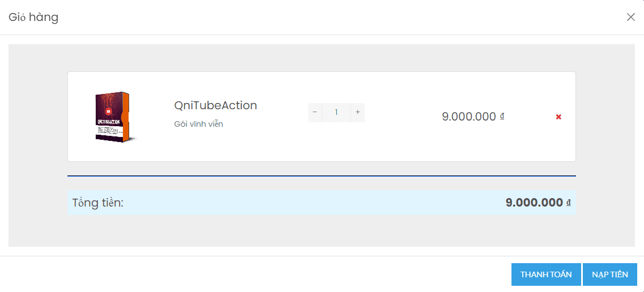Click the Tổng tiền label
Screen dimensions: 644x292
(98, 203)
